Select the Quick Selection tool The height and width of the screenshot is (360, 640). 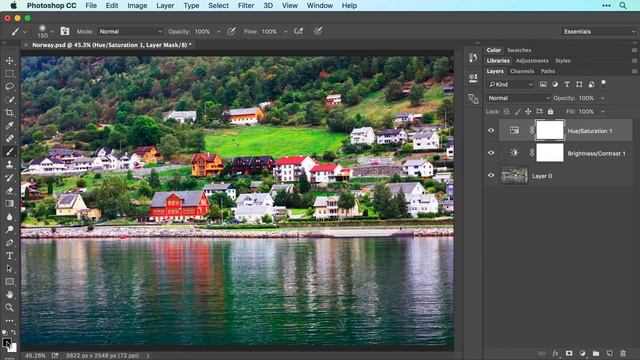(9, 100)
